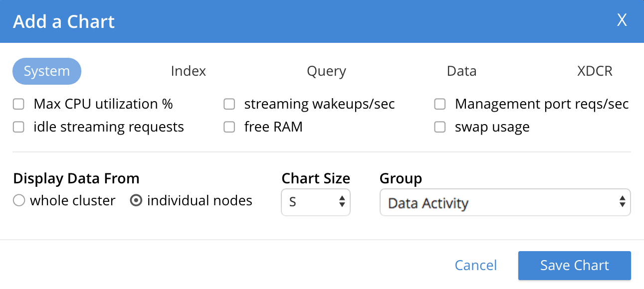Screen dimensions: 644x289
Task: Expand the Group dropdown showing Data Activity
Action: pos(505,202)
